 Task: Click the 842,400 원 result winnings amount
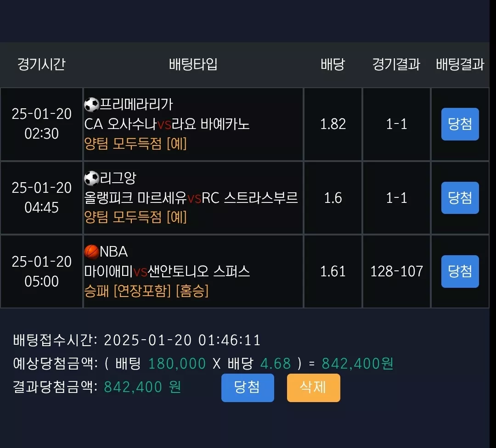[143, 387]
